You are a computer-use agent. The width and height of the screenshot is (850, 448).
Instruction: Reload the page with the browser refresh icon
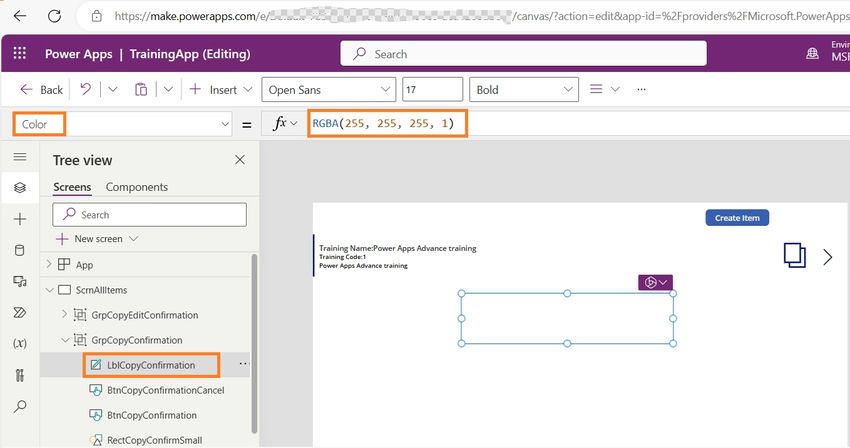pyautogui.click(x=54, y=16)
